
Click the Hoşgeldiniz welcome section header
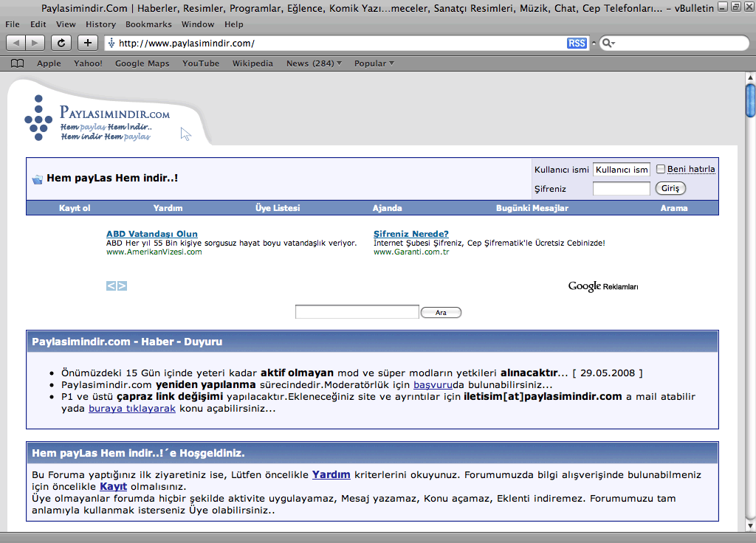(372, 453)
